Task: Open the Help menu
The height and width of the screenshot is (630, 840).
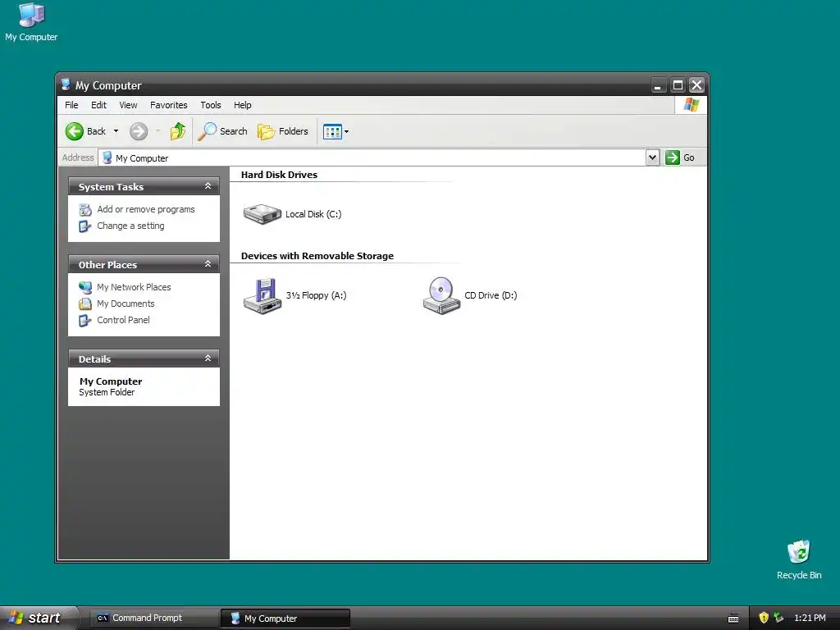Action: point(242,105)
